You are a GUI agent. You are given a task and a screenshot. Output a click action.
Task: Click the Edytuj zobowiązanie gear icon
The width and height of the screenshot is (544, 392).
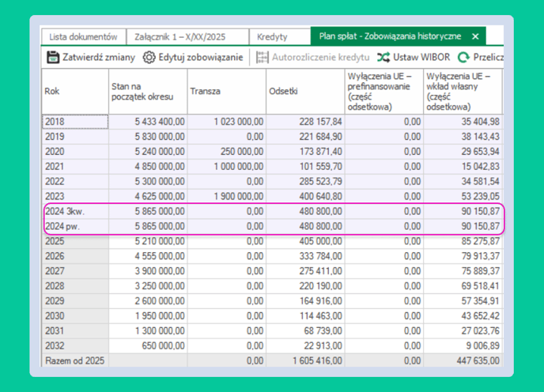149,57
